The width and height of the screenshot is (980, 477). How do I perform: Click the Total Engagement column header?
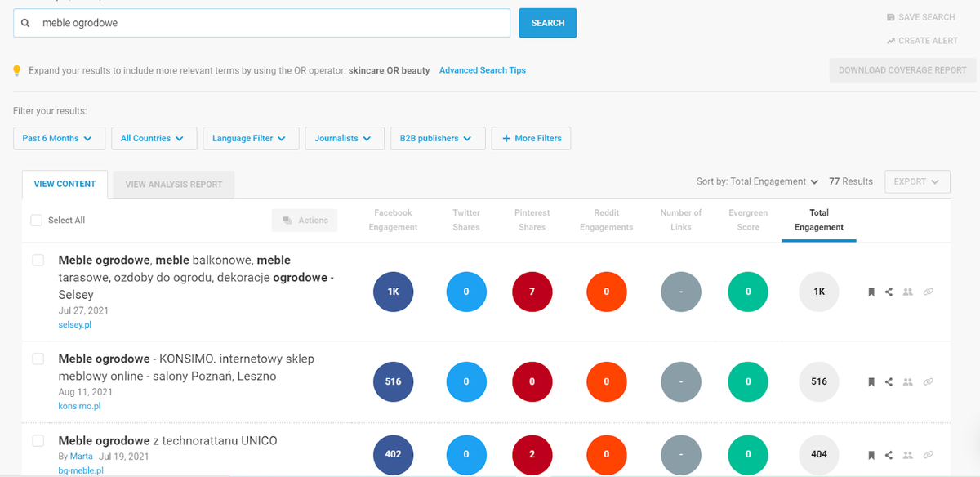coord(819,220)
